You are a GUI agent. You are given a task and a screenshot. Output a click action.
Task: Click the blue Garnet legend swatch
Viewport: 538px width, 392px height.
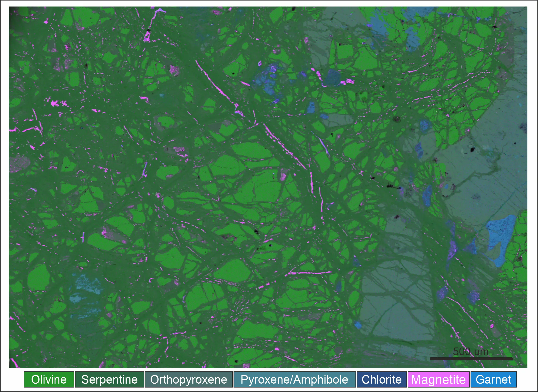(493, 379)
